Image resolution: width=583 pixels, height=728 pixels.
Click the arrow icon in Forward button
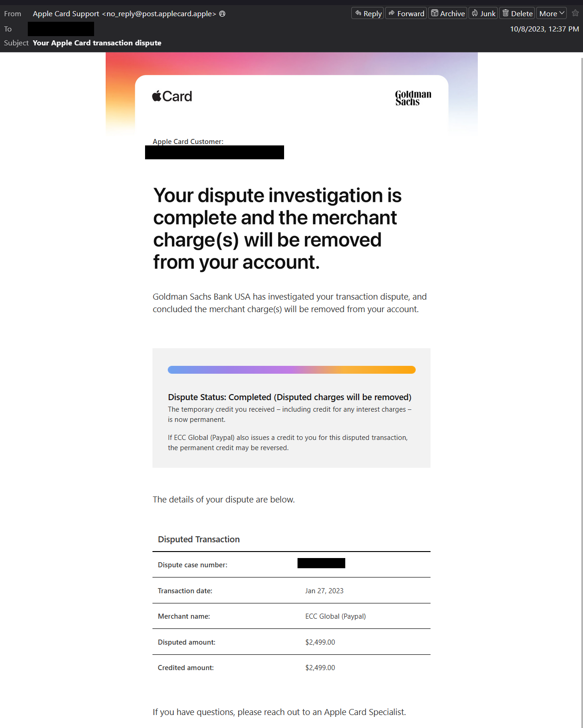[392, 13]
